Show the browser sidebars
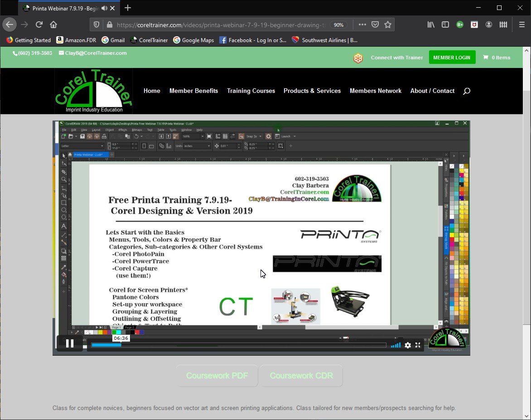Image resolution: width=531 pixels, height=420 pixels. [x=445, y=24]
